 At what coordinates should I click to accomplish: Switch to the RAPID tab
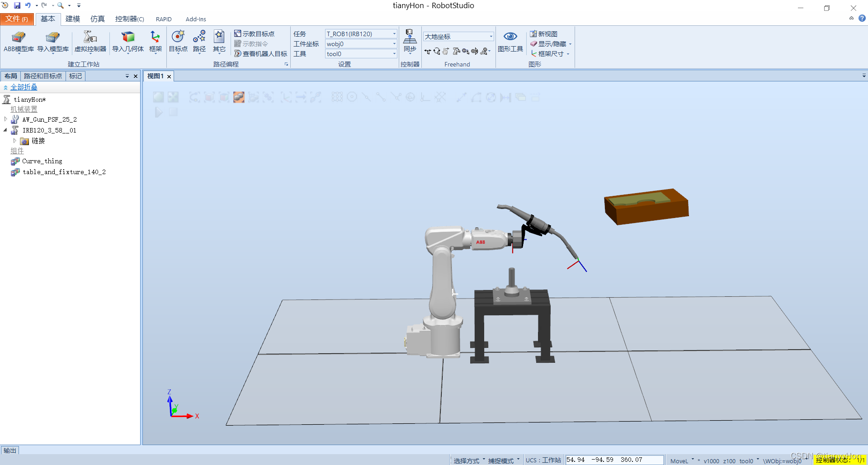click(164, 19)
